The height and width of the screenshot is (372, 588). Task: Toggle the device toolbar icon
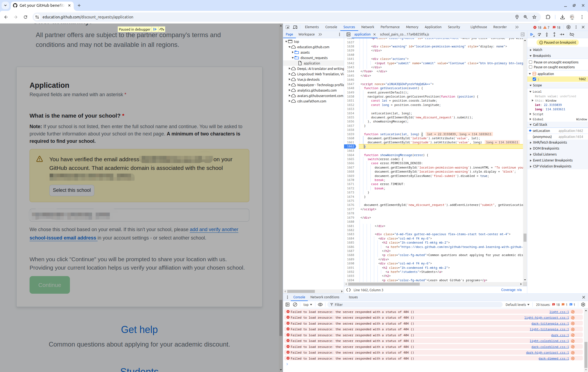[295, 27]
